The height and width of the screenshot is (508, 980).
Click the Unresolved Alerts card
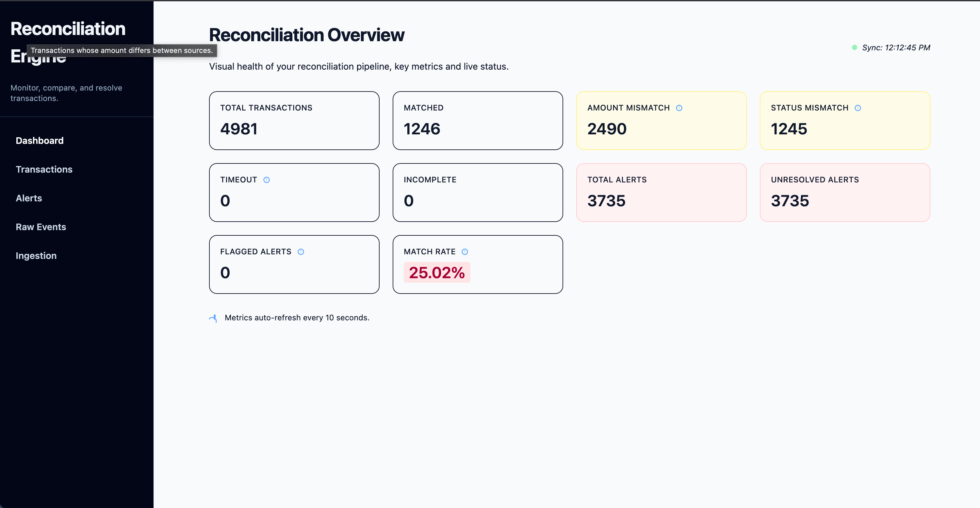(x=844, y=192)
